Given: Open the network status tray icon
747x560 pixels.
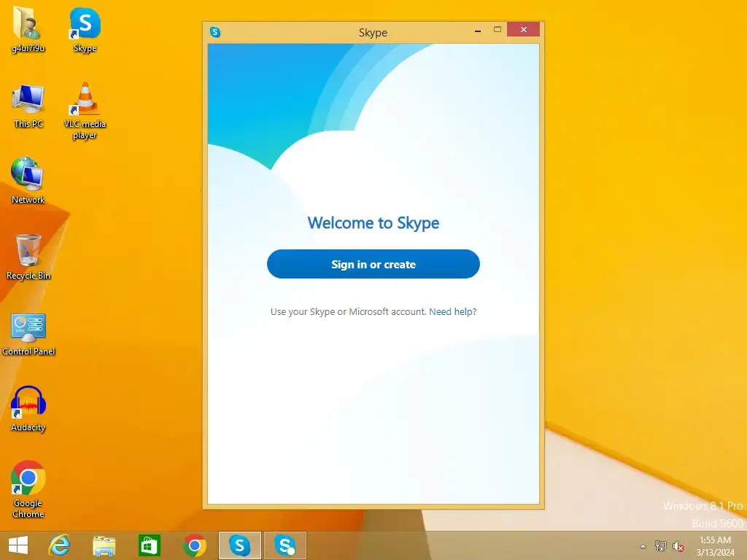Looking at the screenshot, I should click(x=660, y=545).
